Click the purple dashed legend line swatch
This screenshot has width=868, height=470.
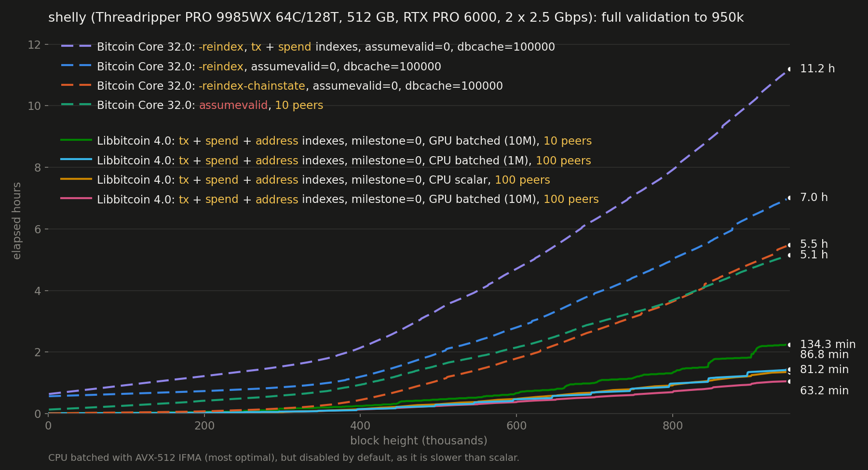click(76, 47)
